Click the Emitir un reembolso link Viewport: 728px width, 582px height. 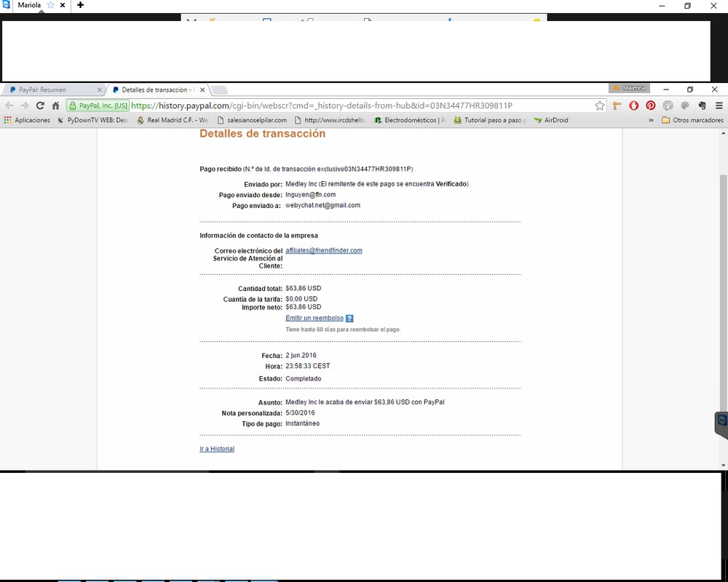pos(314,319)
